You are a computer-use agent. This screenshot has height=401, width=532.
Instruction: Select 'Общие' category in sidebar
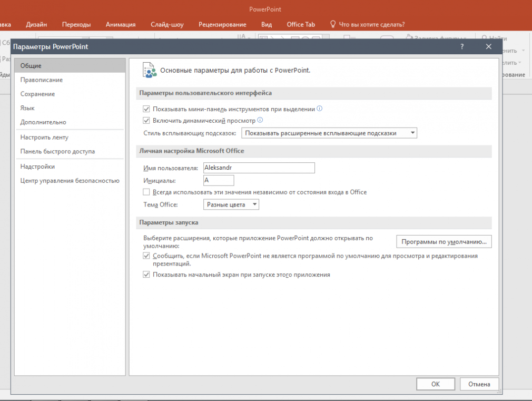[70, 65]
